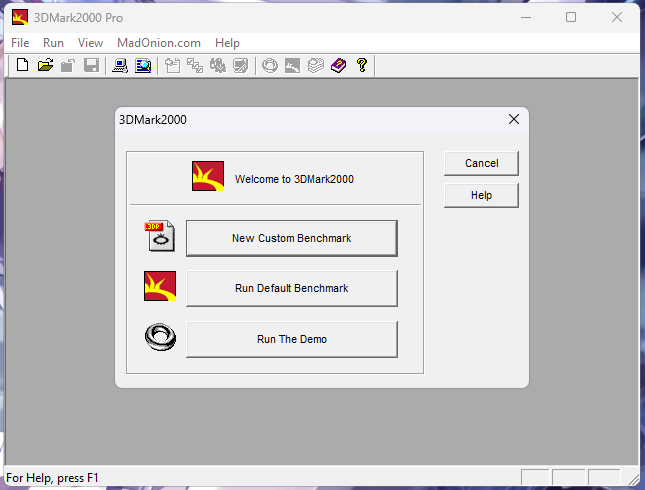Viewport: 645px width, 490px height.
Task: Minimize the 3DMark2000 Pro window
Action: pyautogui.click(x=526, y=17)
